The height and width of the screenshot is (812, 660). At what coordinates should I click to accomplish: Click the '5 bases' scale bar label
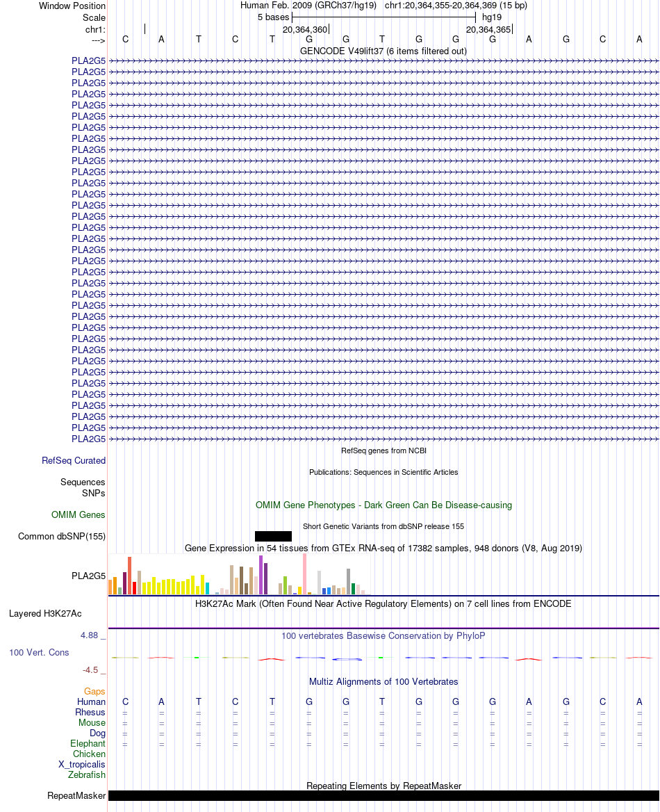pos(273,17)
